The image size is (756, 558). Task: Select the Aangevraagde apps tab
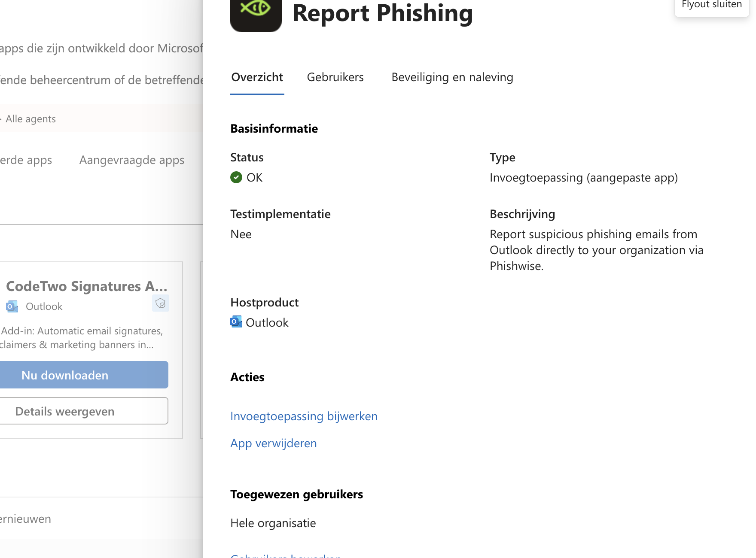132,160
